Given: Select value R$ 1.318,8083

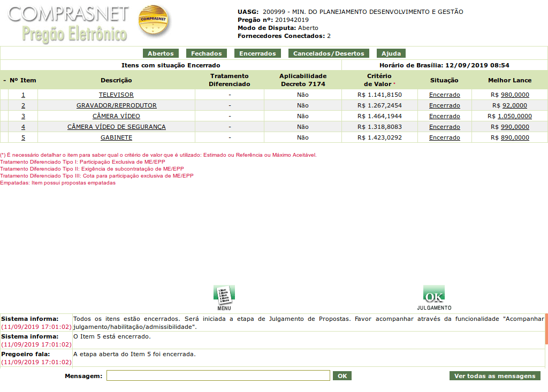Looking at the screenshot, I should tap(379, 127).
